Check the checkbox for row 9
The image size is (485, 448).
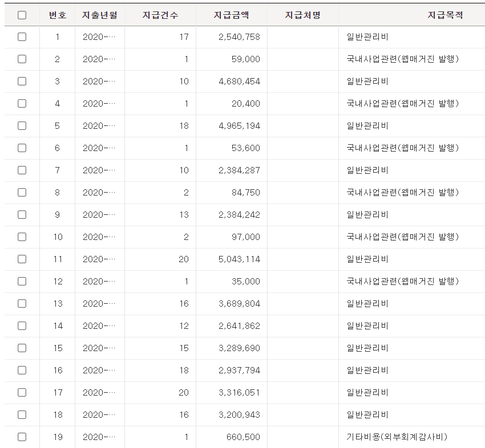point(22,215)
